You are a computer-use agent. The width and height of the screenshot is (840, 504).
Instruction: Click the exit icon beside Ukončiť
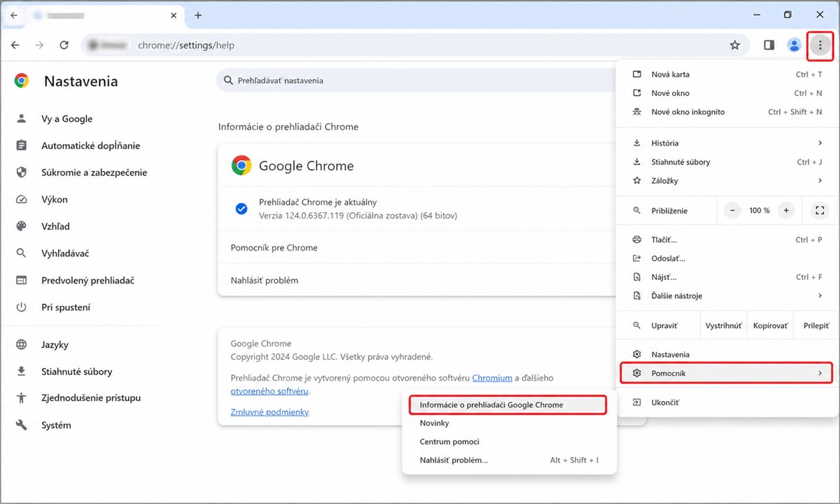tap(637, 402)
